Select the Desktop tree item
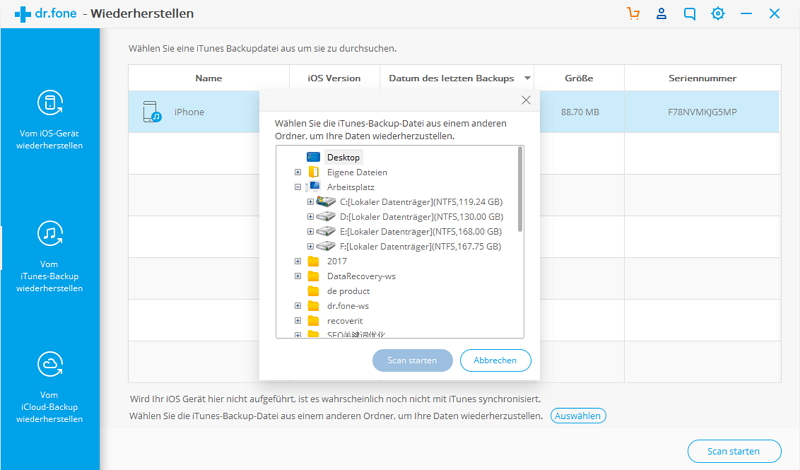Screen dimensions: 800x470 [x=343, y=157]
